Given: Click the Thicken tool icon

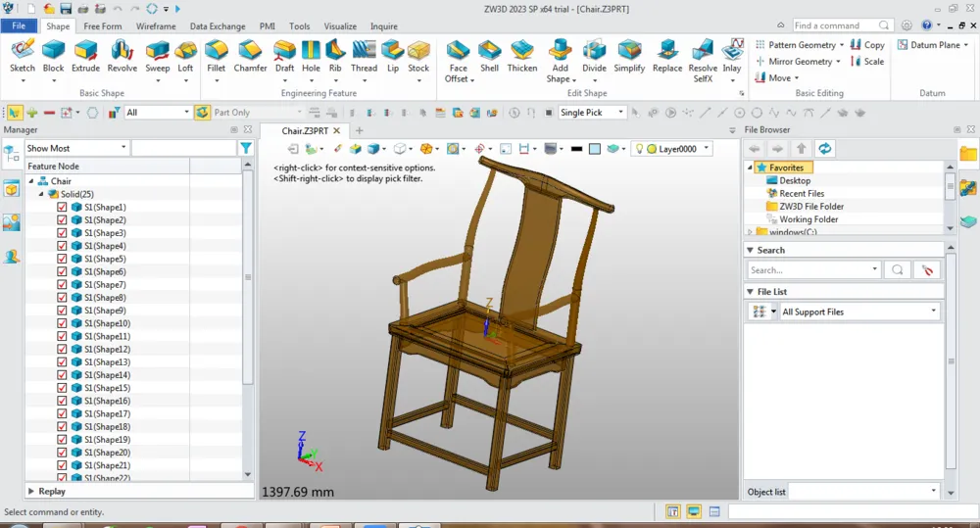Looking at the screenshot, I should (521, 55).
